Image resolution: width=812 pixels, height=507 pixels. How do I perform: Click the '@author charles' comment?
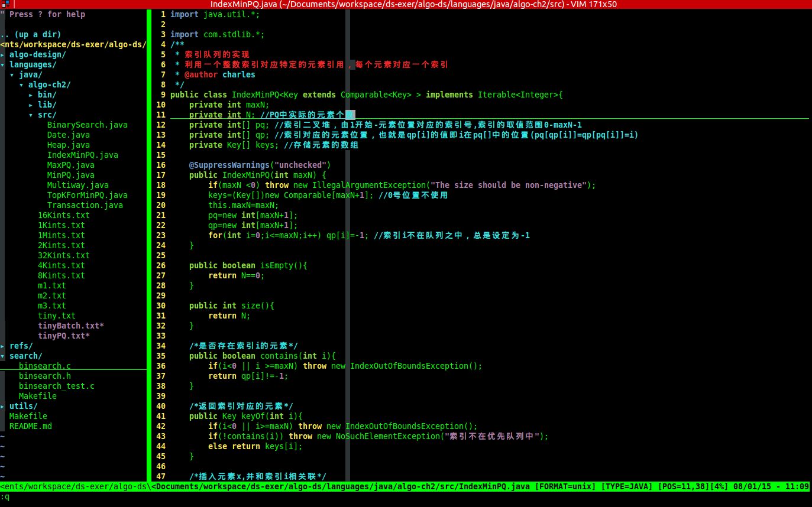pyautogui.click(x=219, y=75)
